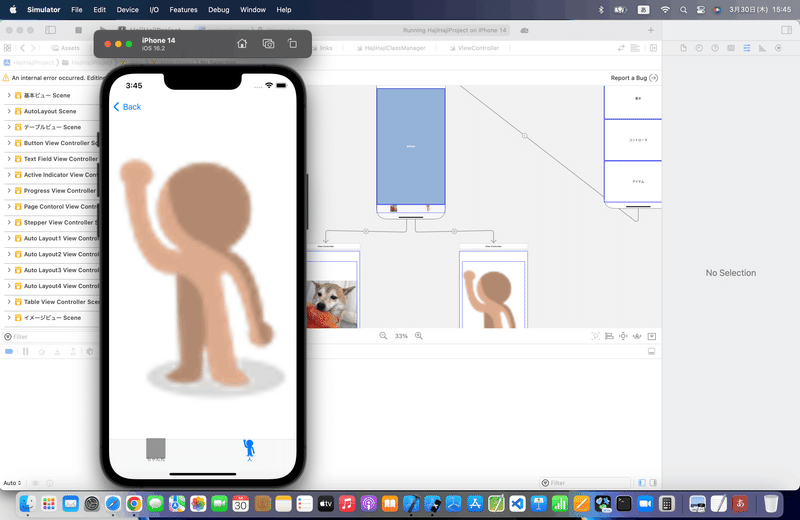Toggle the Xcode inspector panel button
Image resolution: width=800 pixels, height=520 pixels.
(786, 30)
